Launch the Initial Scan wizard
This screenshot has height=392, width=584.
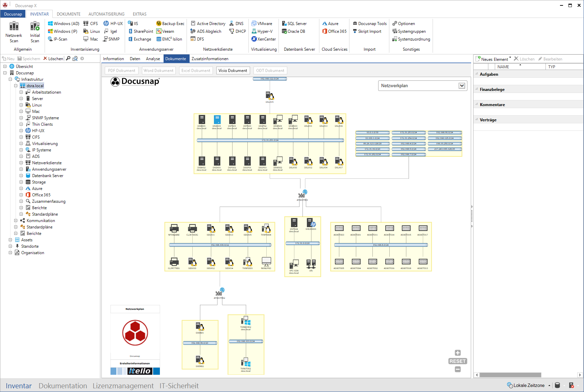[x=35, y=32]
